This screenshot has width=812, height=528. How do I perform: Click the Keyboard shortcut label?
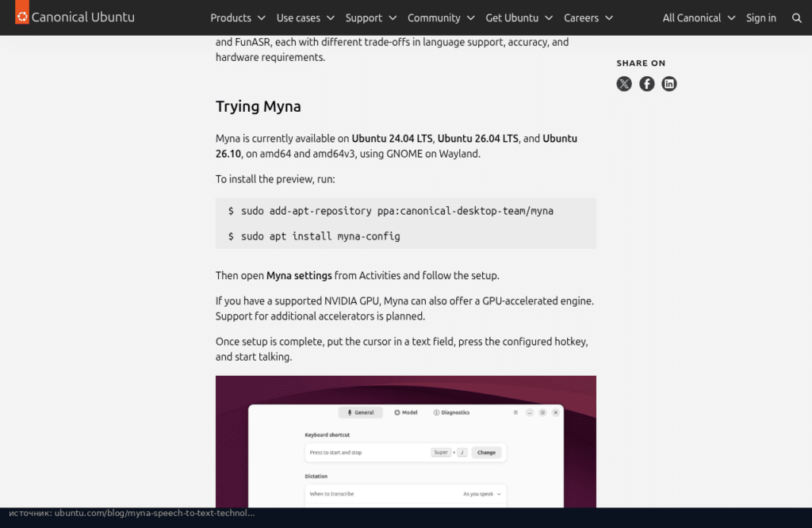click(x=327, y=434)
